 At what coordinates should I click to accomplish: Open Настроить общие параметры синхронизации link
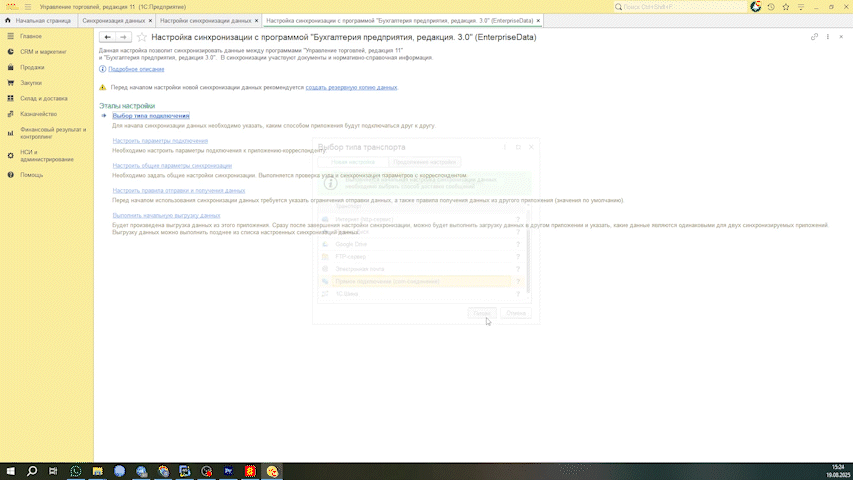(x=172, y=166)
